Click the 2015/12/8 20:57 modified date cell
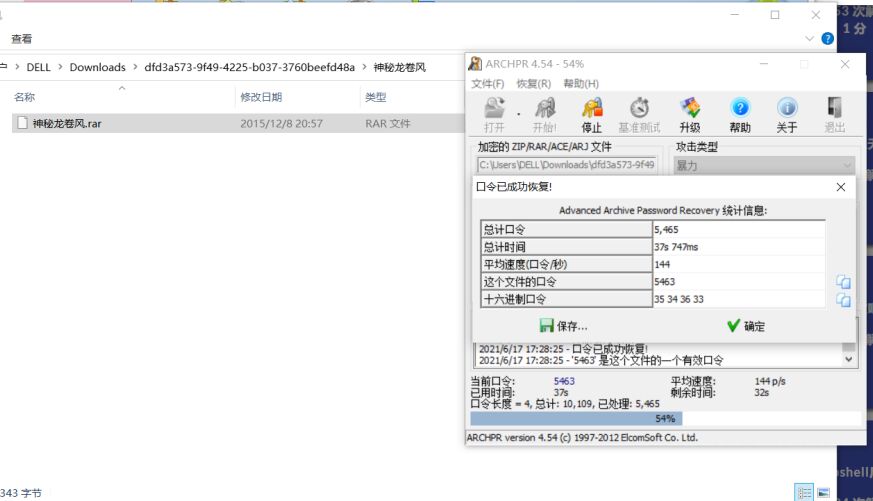This screenshot has height=501, width=873. [281, 124]
